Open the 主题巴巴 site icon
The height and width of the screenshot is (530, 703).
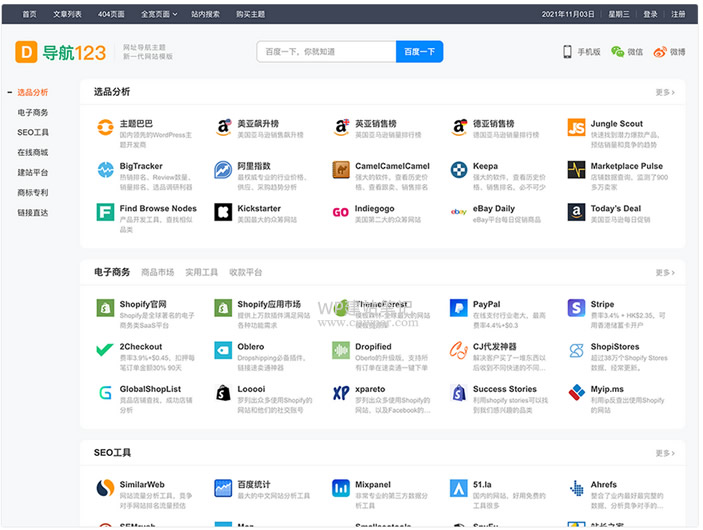pos(105,127)
